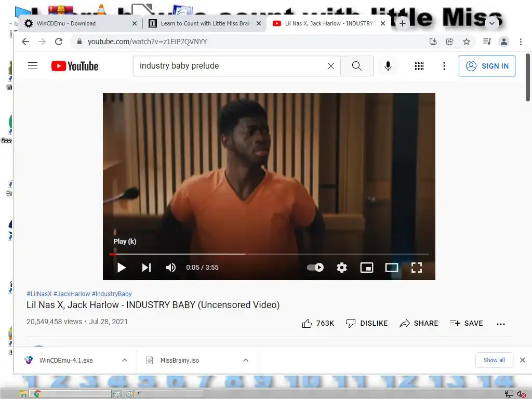Like the video with thumbs up
This screenshot has height=399, width=532.
(x=318, y=323)
